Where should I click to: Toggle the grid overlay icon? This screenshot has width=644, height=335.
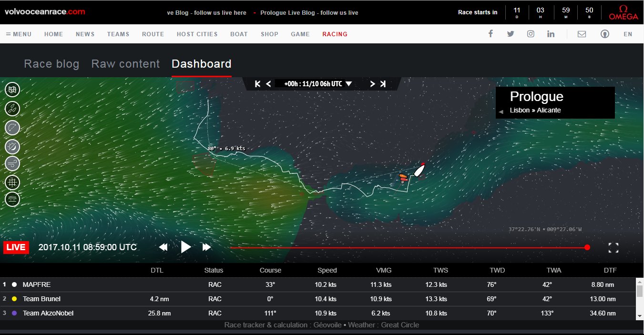[x=12, y=182]
